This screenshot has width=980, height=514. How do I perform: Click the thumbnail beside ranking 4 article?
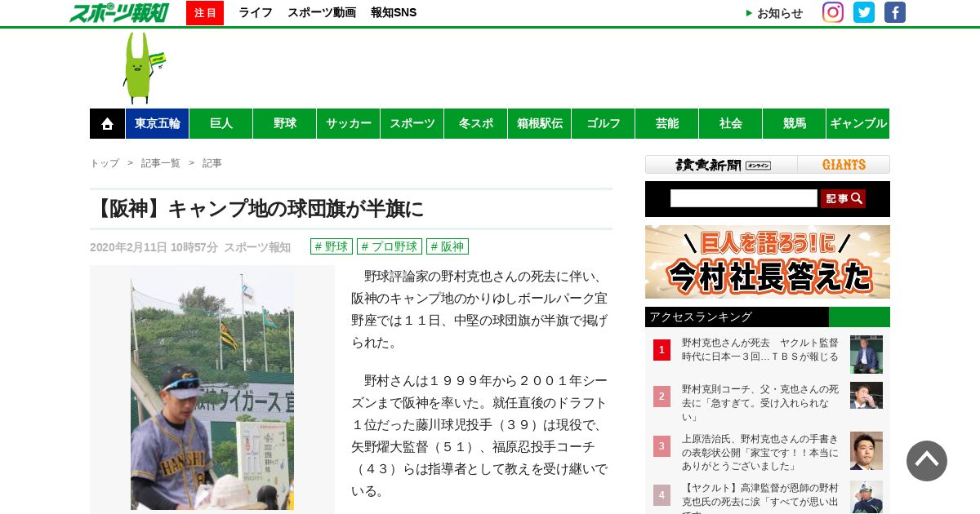(866, 497)
